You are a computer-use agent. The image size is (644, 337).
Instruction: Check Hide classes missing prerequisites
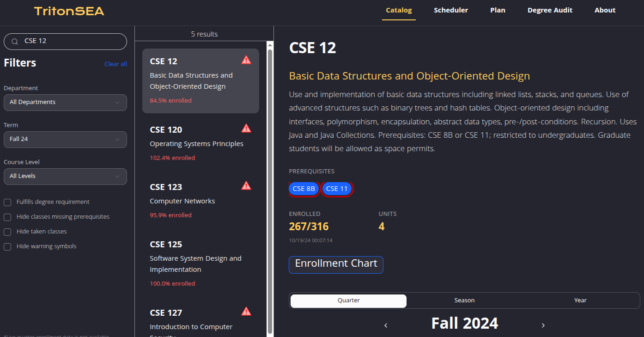pyautogui.click(x=7, y=217)
